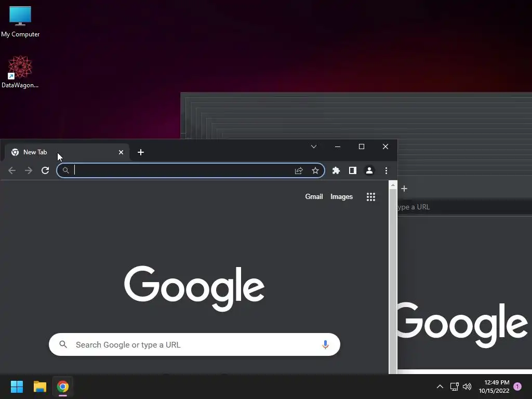Image resolution: width=532 pixels, height=399 pixels.
Task: Bookmark this tab with the star
Action: click(315, 170)
